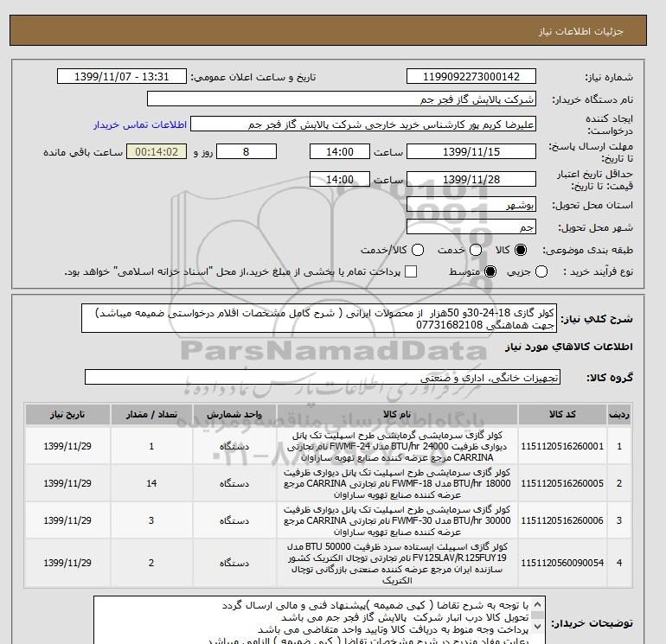This screenshot has width=666, height=644.
Task: Click quantity 3 in row 3
Action: [151, 520]
